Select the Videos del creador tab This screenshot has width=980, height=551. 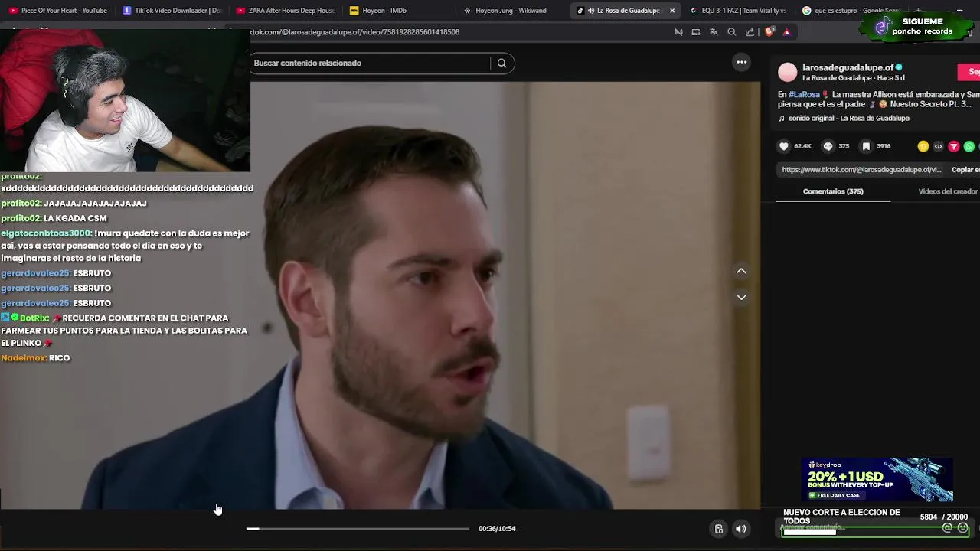[x=948, y=191]
